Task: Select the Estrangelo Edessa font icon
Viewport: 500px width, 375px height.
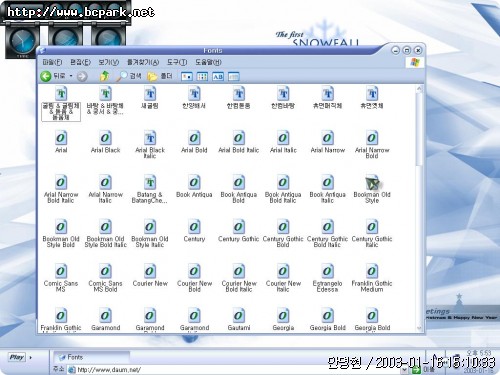Action: pos(327,271)
